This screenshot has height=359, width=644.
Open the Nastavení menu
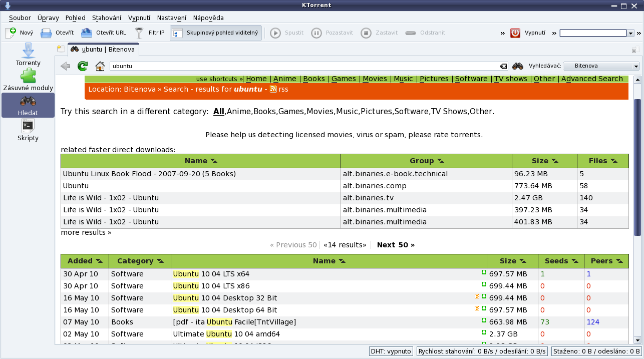(x=172, y=18)
